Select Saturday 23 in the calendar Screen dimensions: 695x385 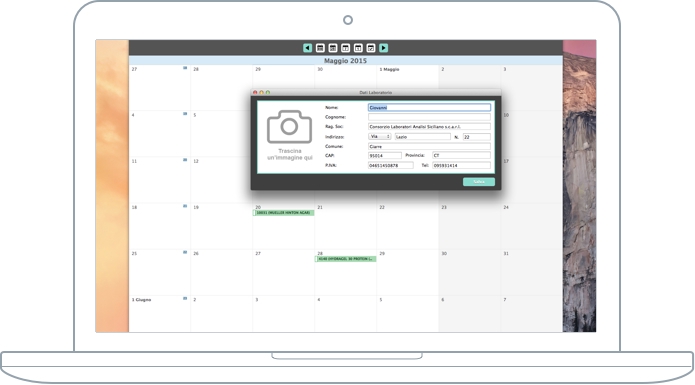tap(469, 226)
